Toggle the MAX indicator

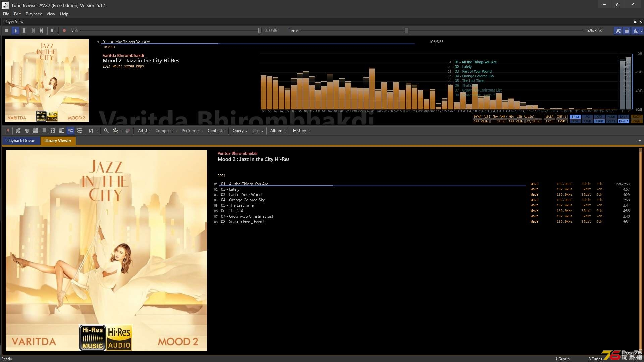click(x=599, y=117)
